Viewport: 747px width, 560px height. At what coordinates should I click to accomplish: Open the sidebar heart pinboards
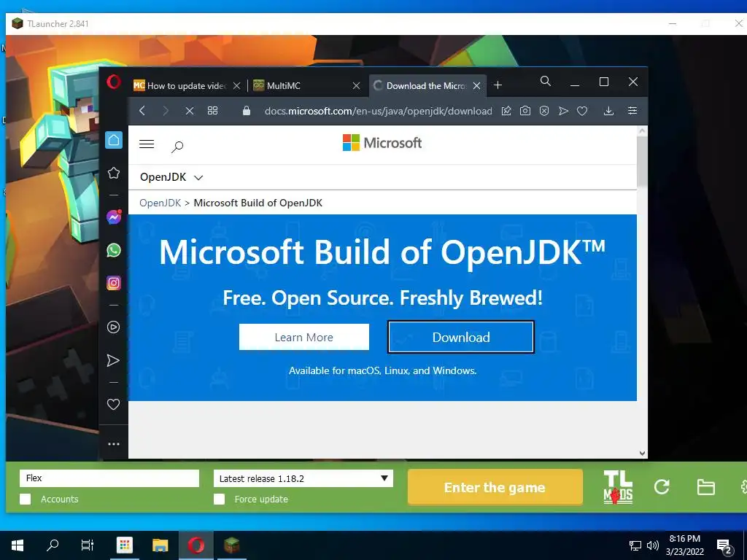point(113,404)
